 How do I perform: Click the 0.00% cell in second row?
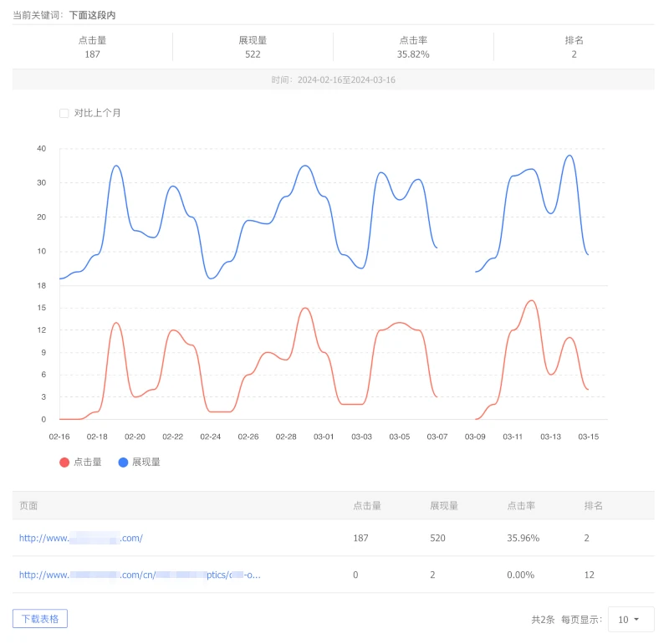[520, 575]
